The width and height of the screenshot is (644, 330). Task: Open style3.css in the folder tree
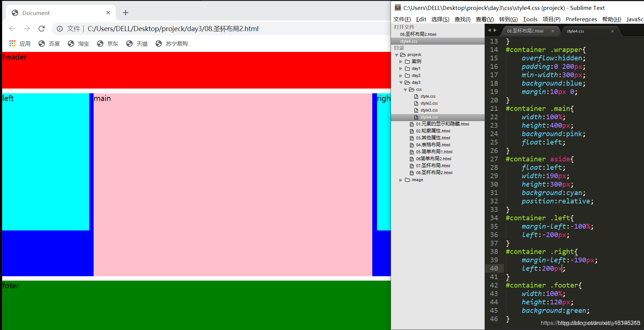click(429, 110)
